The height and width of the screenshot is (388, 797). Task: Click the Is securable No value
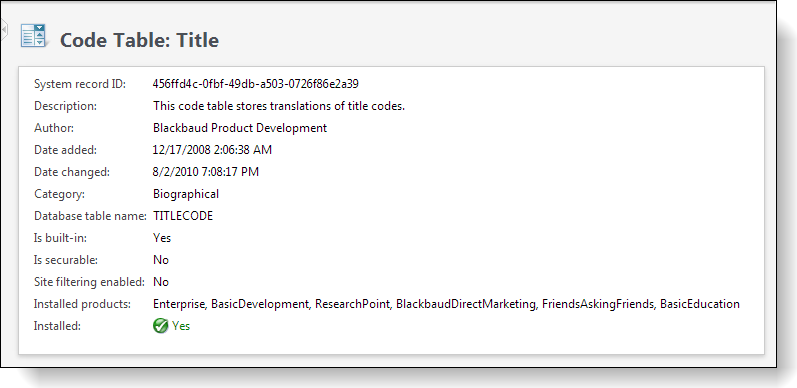coord(161,260)
